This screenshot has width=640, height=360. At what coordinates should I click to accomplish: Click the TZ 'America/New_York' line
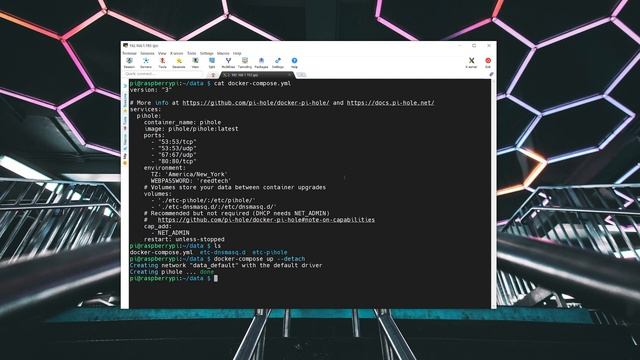(x=189, y=174)
